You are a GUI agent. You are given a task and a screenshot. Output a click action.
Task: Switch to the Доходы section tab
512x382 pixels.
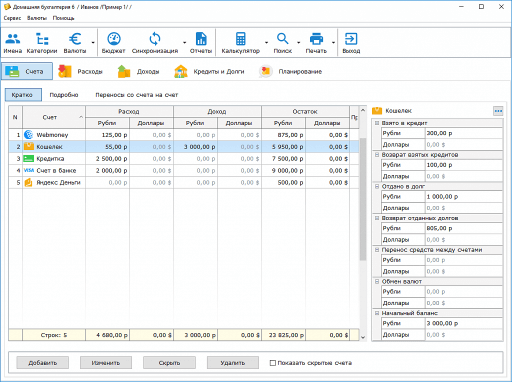pyautogui.click(x=138, y=71)
